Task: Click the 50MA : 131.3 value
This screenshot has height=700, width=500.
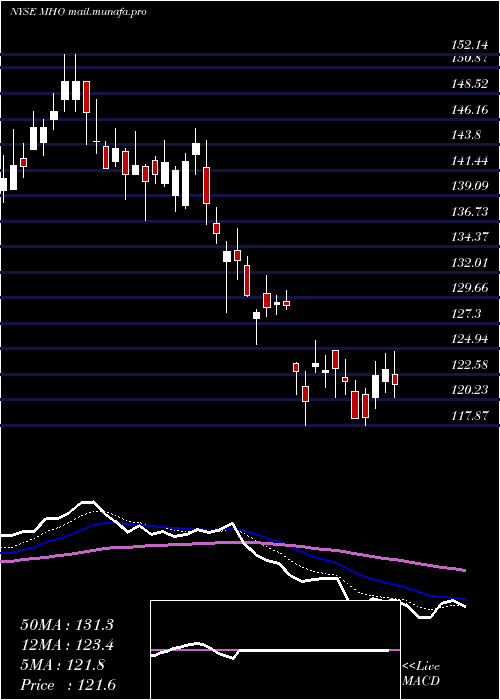Action: tap(67, 625)
